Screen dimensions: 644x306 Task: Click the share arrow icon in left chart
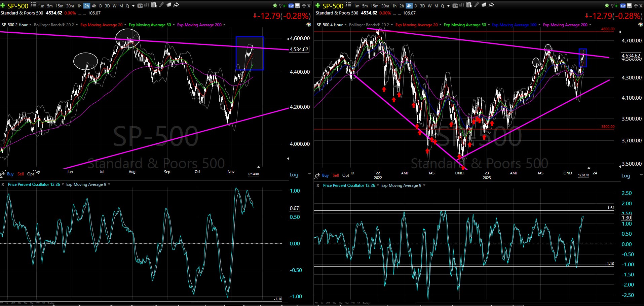click(x=176, y=5)
